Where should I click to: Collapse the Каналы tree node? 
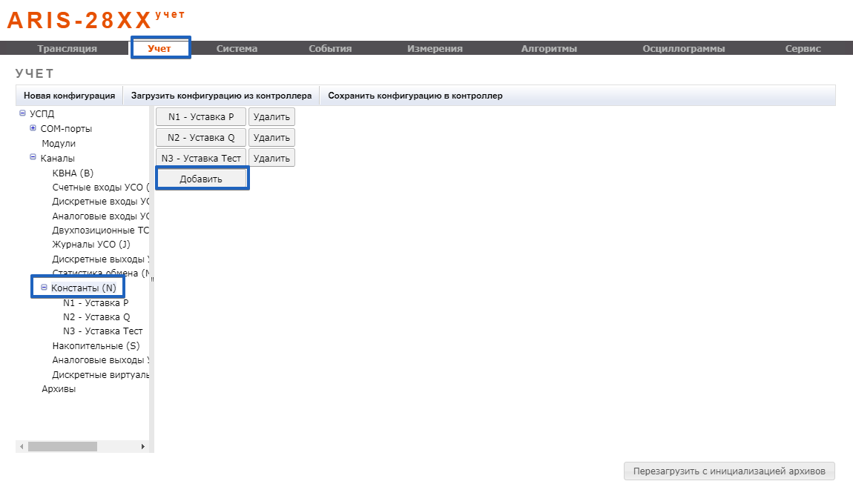point(33,158)
